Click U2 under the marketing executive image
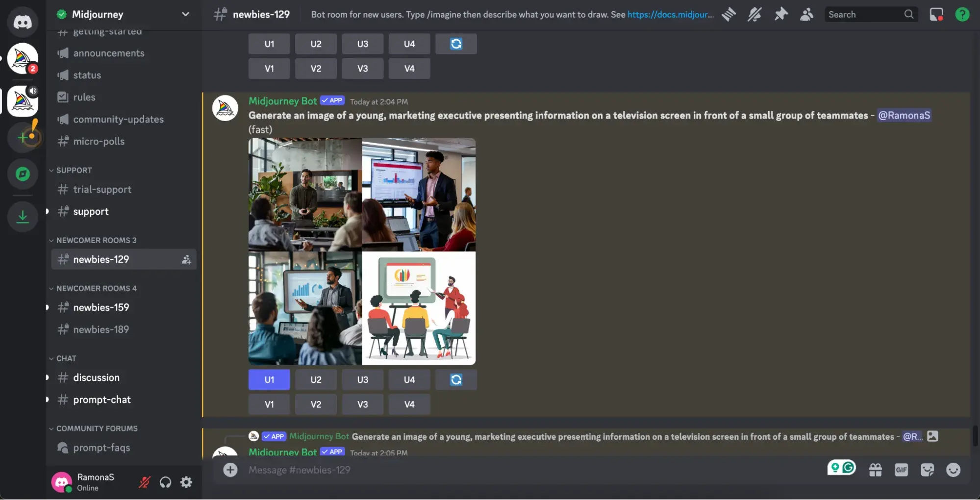The height and width of the screenshot is (500, 980). (x=316, y=379)
